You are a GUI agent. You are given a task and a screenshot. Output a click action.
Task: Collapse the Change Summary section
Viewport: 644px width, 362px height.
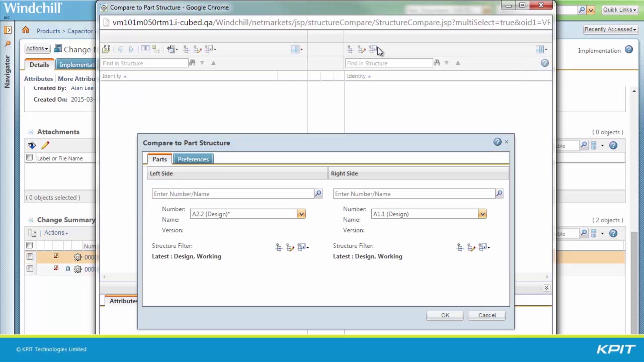pyautogui.click(x=31, y=220)
